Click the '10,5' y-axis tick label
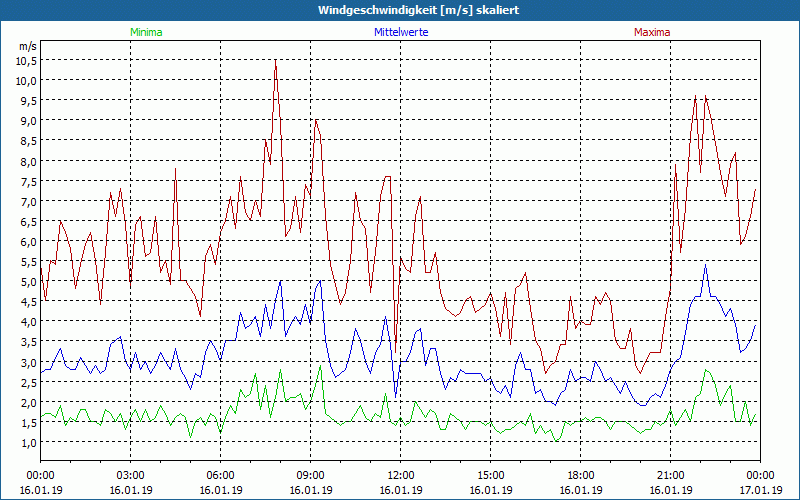800x500 pixels. pos(27,60)
